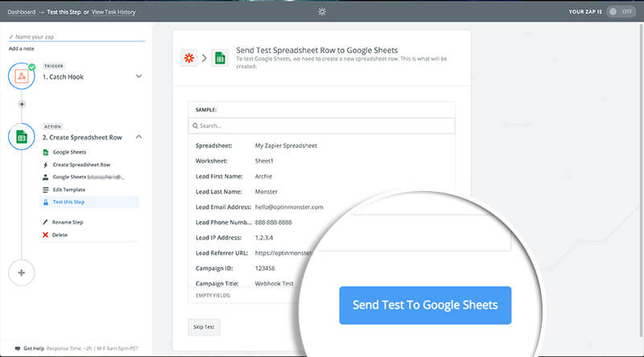Select the Google Sheets action step icon
This screenshot has height=357, width=644.
point(22,136)
